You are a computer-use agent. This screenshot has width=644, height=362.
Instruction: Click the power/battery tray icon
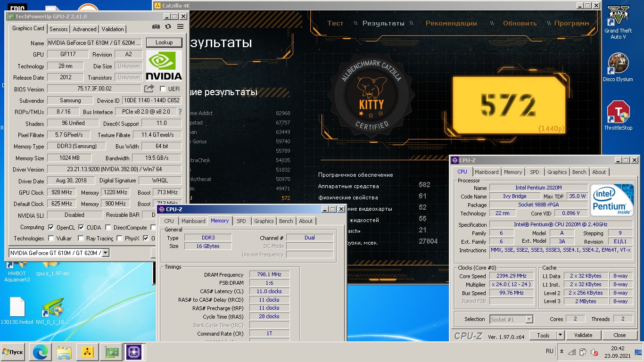(x=583, y=352)
